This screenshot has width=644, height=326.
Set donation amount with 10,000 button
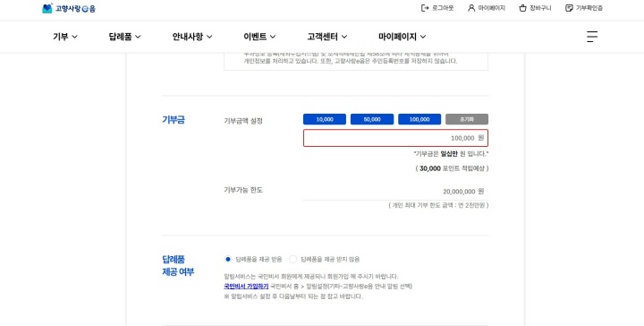pos(325,119)
